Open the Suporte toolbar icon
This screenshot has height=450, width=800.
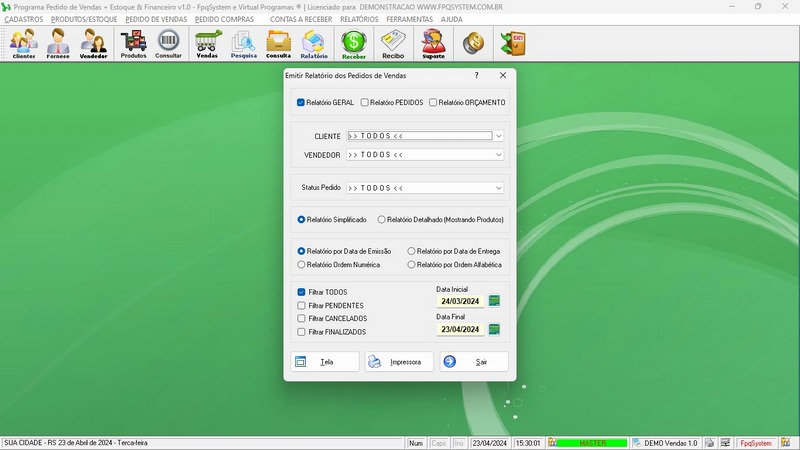[x=433, y=44]
